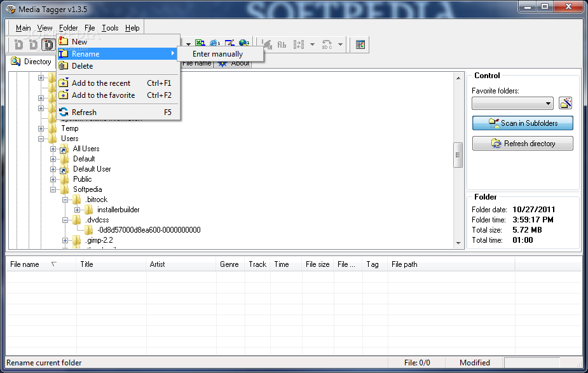Expand the Default folder node
The image size is (588, 373).
coord(53,159)
